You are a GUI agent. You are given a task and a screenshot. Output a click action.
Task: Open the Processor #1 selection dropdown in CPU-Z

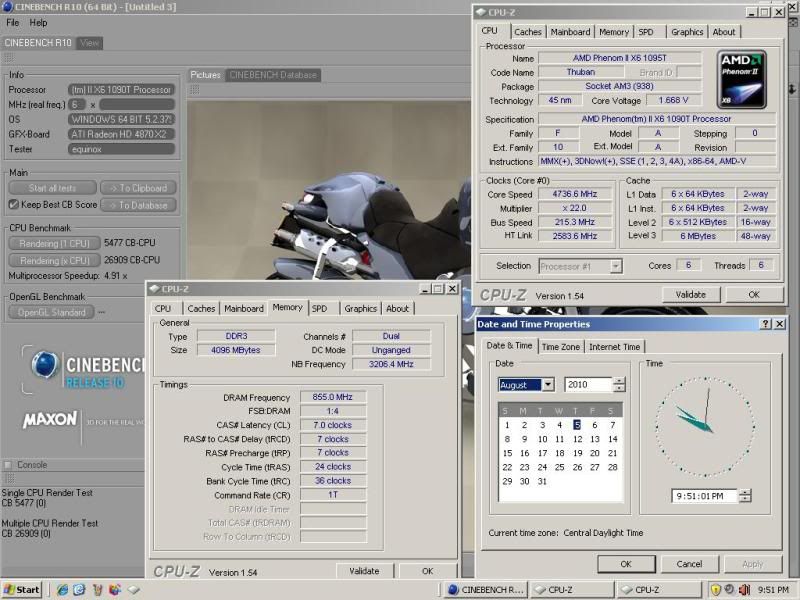click(x=616, y=266)
